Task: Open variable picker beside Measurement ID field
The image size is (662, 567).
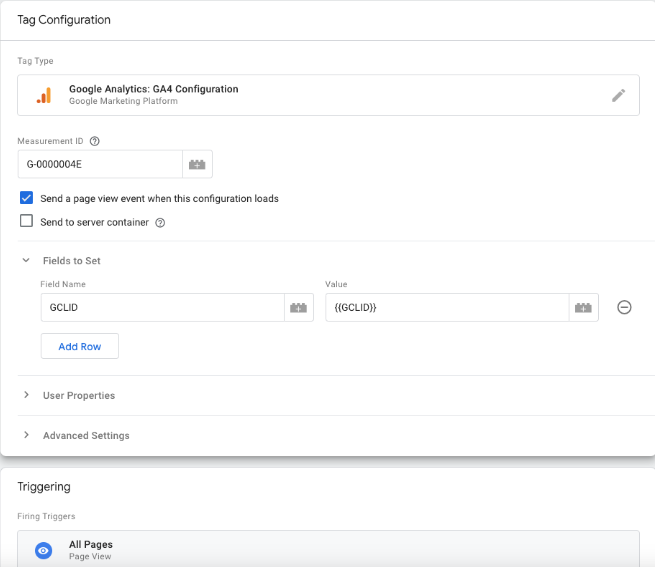Action: point(197,165)
